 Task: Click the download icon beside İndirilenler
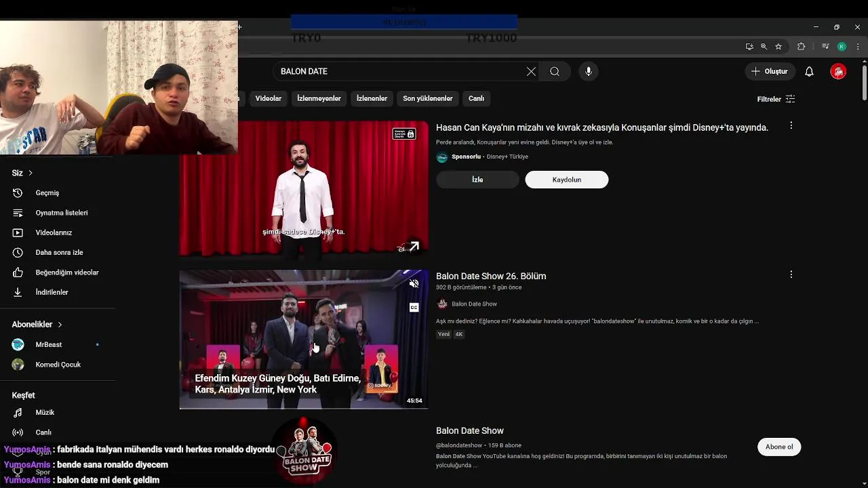18,292
